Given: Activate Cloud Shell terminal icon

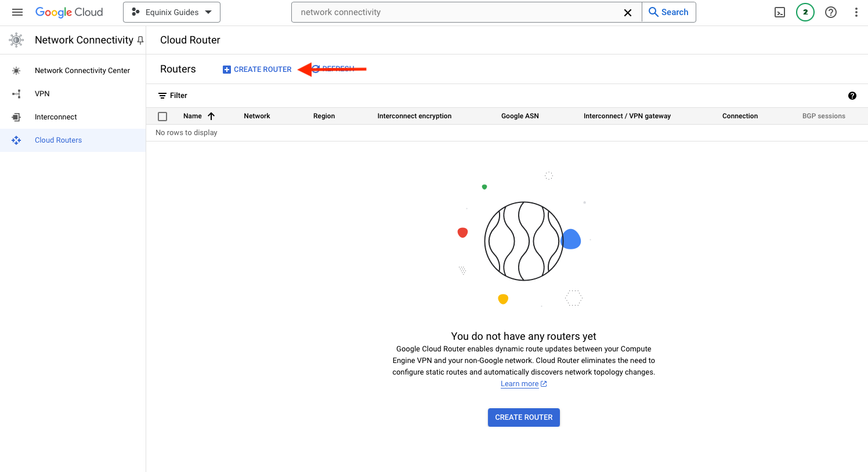Looking at the screenshot, I should pos(780,12).
